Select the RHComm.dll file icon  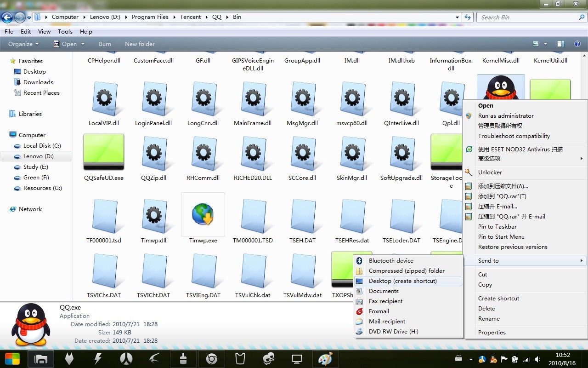tap(203, 153)
